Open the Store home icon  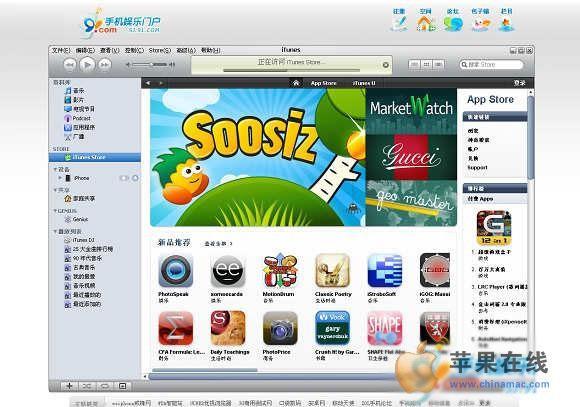tap(296, 83)
